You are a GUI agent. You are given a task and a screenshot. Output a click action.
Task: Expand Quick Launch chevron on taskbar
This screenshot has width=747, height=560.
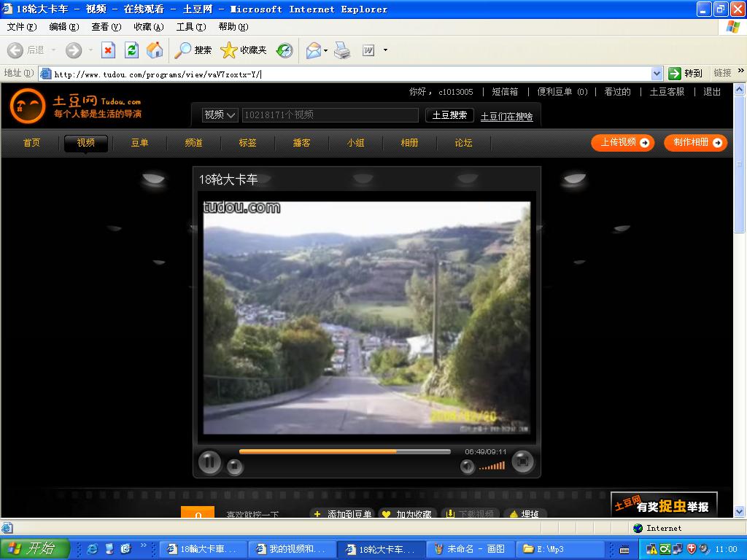[x=144, y=545]
